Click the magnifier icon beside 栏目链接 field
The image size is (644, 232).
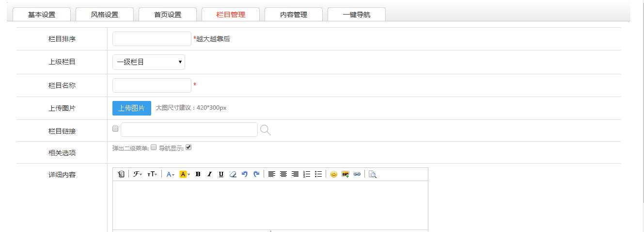coord(265,130)
